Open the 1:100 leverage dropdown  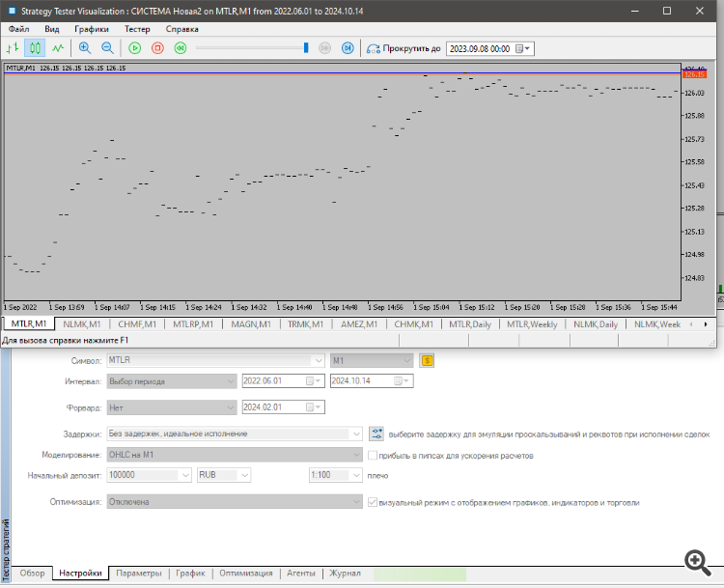click(336, 475)
